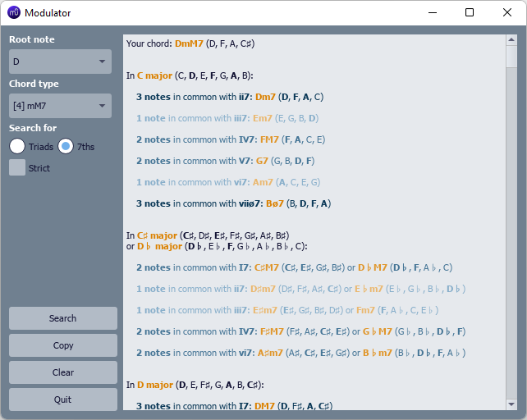Click the Bø7 chord in results
The height and width of the screenshot is (420, 527).
coord(275,203)
